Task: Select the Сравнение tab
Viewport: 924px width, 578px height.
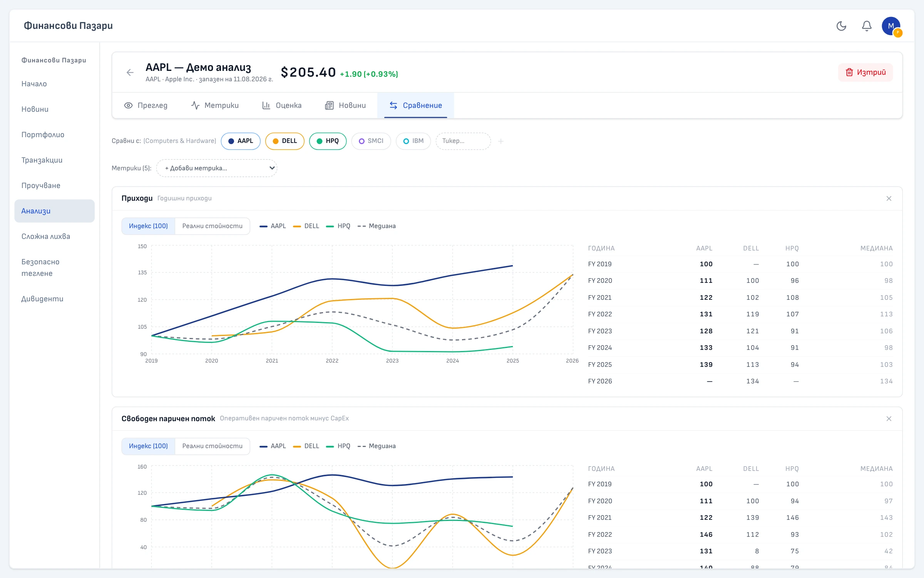Action: click(416, 106)
